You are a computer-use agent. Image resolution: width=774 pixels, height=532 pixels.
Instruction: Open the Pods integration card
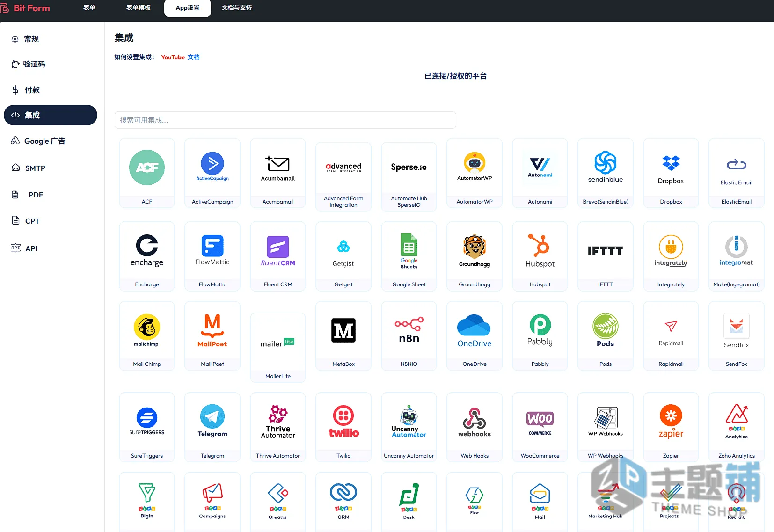click(x=606, y=336)
